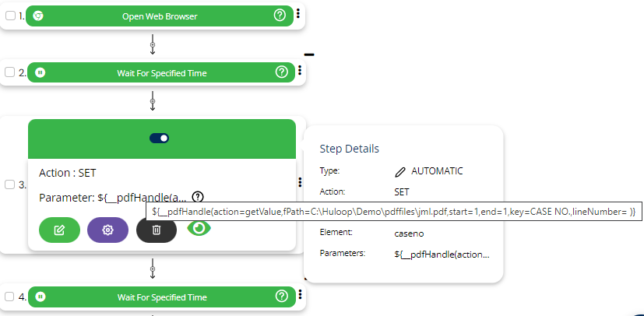
Task: Open the three-dot menu for step 1
Action: pyautogui.click(x=298, y=14)
